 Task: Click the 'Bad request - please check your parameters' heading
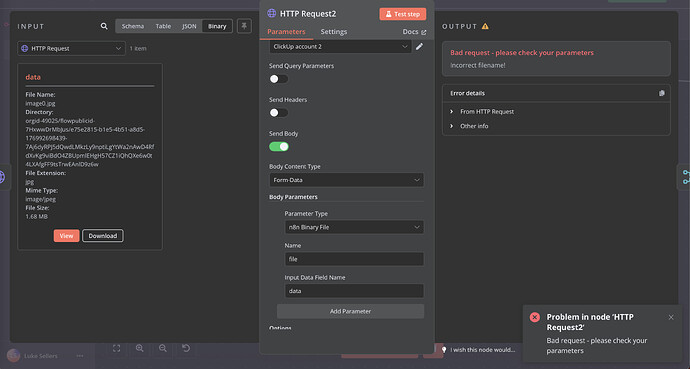click(x=522, y=52)
